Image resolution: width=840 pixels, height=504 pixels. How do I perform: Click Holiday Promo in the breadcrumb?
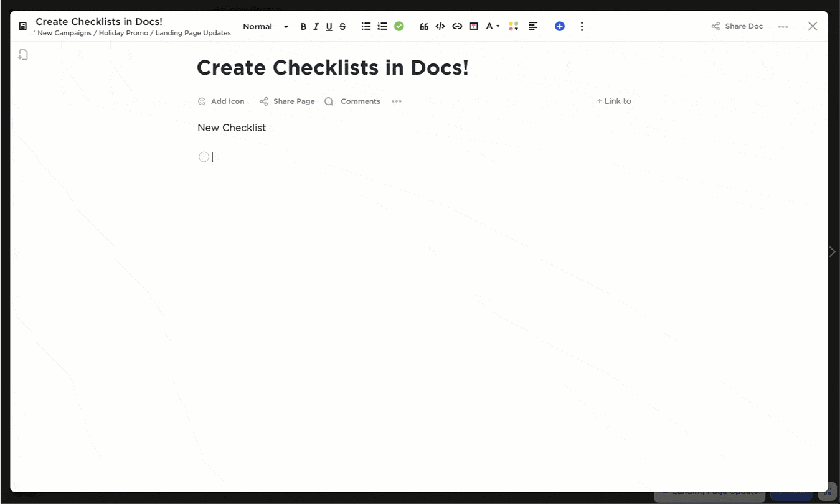123,33
